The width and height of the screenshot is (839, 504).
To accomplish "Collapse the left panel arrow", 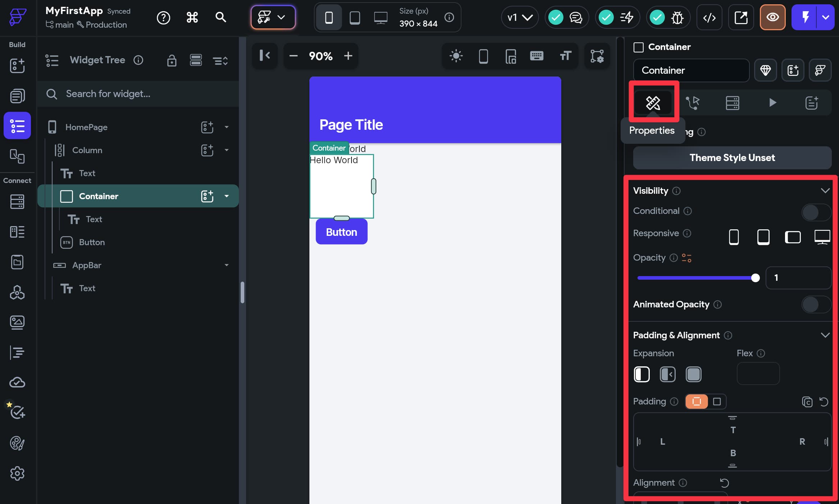I will [265, 56].
